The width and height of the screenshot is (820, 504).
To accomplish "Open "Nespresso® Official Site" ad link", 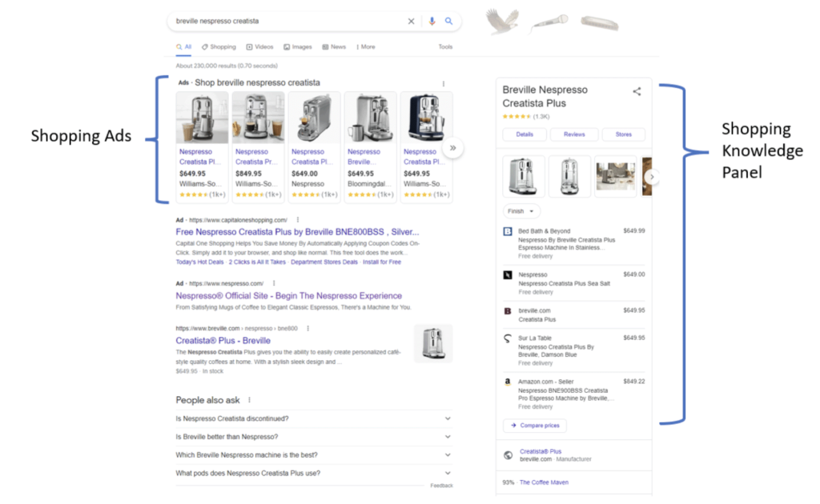I will (x=288, y=296).
